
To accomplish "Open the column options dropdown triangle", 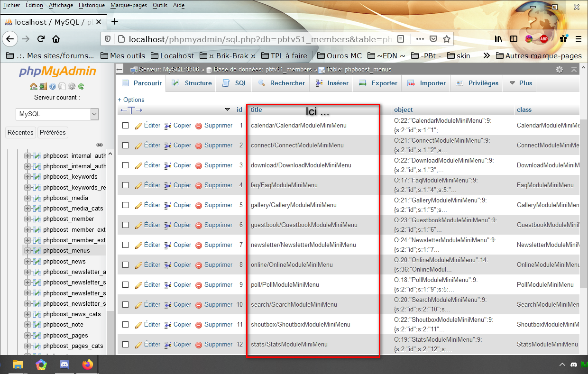I will [x=227, y=110].
